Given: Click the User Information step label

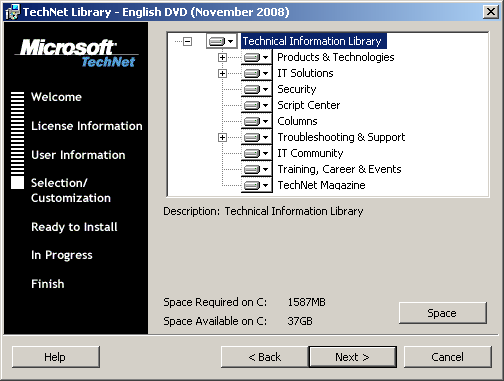Looking at the screenshot, I should (78, 155).
